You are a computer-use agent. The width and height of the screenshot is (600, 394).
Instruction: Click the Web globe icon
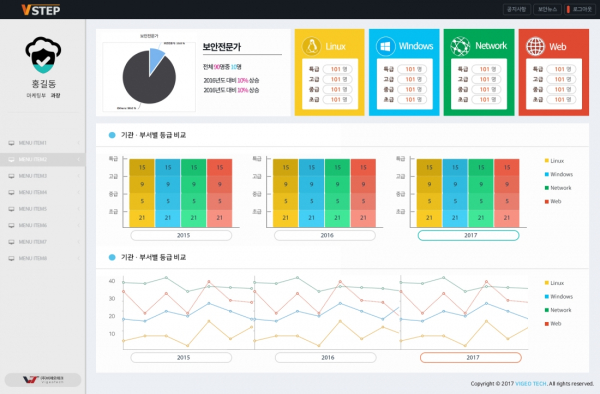click(x=535, y=46)
